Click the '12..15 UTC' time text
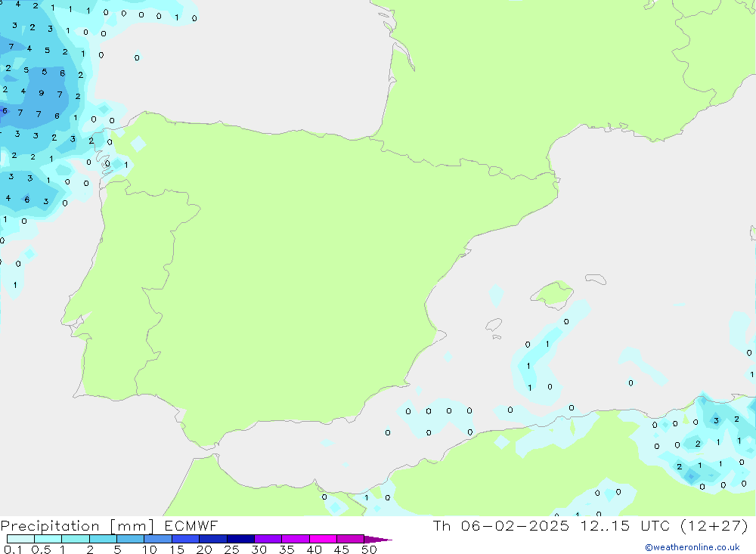 click(x=625, y=526)
